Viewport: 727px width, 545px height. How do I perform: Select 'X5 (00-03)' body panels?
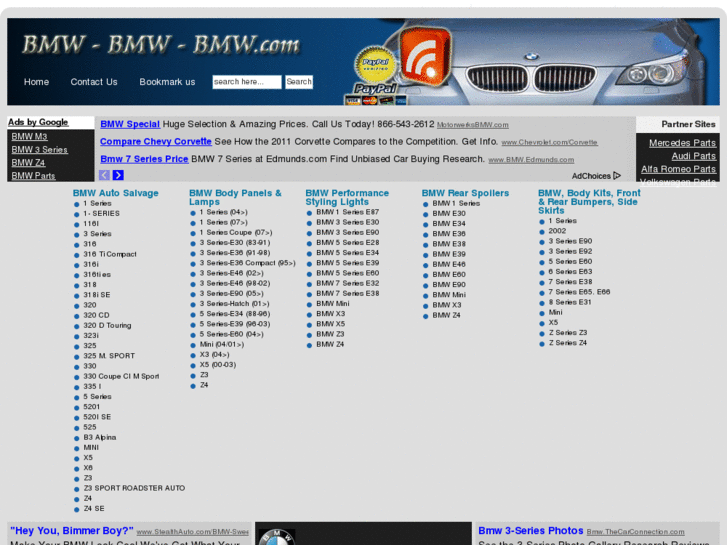click(217, 365)
